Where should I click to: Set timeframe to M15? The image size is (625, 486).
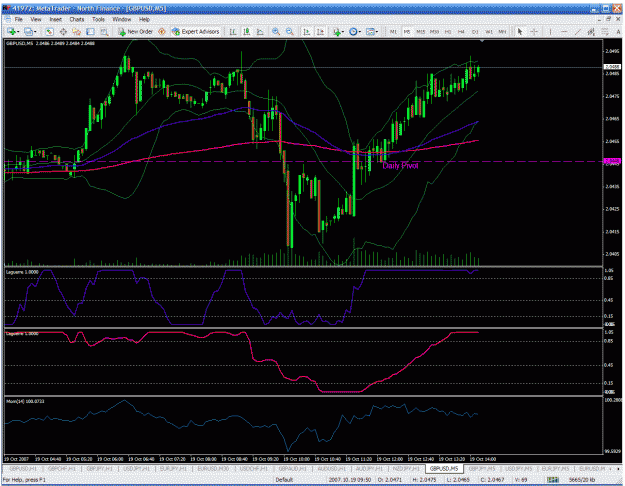tap(421, 31)
